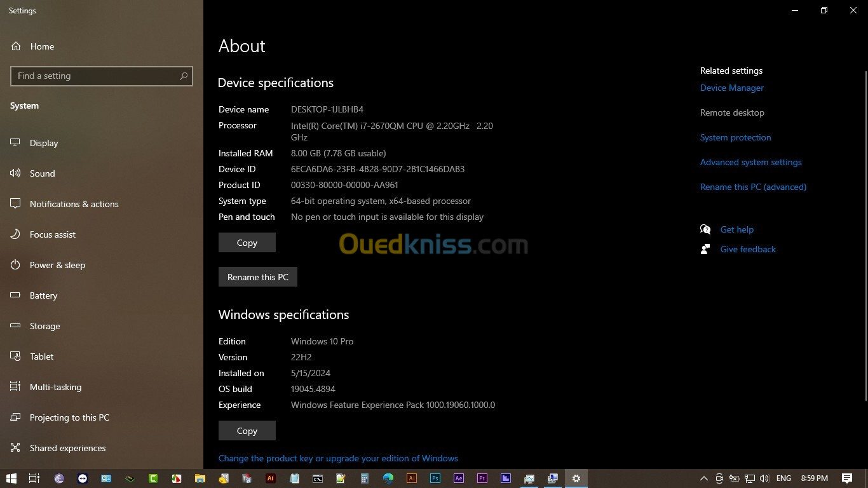Open Command Prompt from taskbar
This screenshot has height=488, width=868.
(318, 478)
